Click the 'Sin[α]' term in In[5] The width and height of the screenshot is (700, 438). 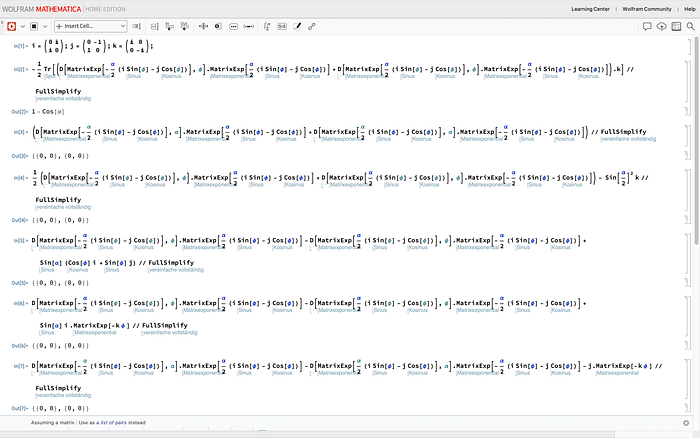(50, 263)
